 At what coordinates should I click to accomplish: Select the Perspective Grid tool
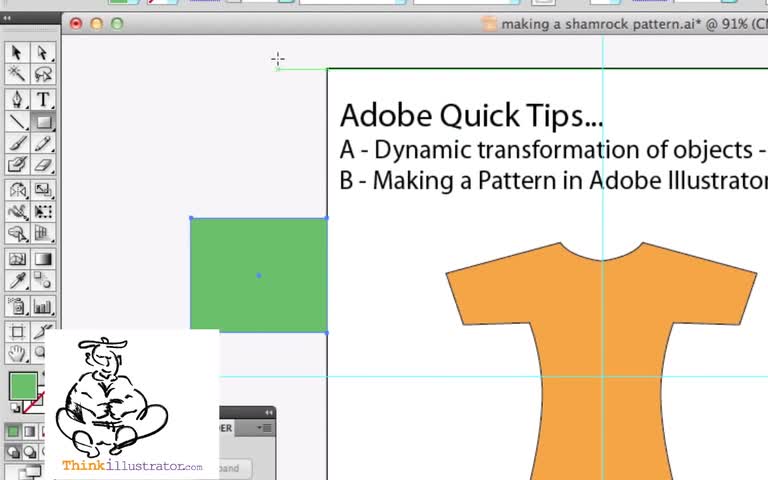(x=43, y=234)
